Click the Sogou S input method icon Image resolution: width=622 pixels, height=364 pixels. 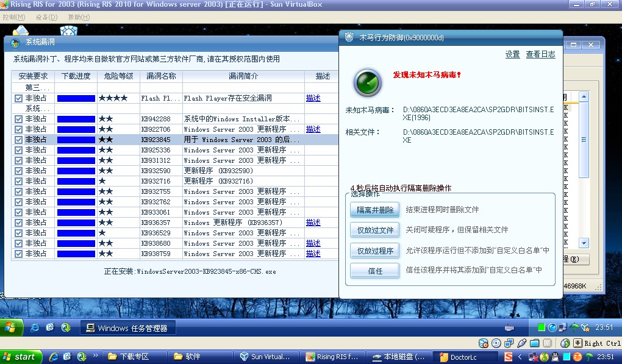(x=508, y=357)
